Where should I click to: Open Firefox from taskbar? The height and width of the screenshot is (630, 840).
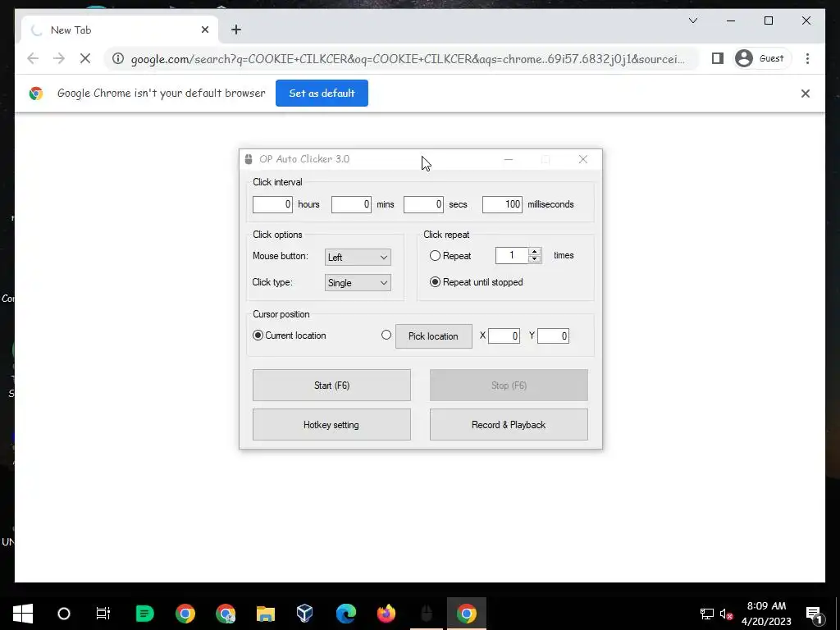386,614
